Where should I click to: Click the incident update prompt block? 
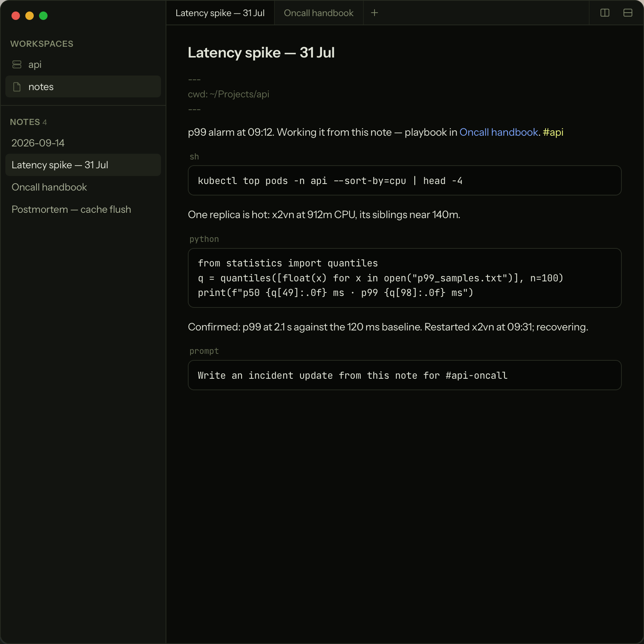coord(404,375)
